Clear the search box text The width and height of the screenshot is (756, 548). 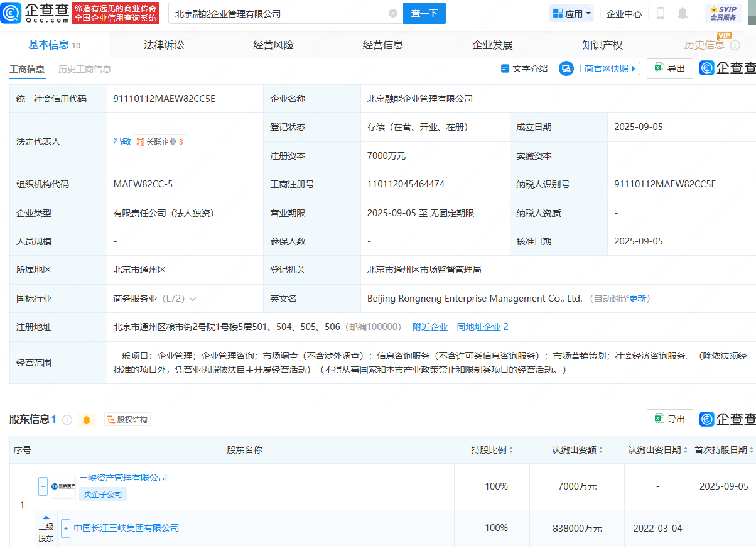393,13
